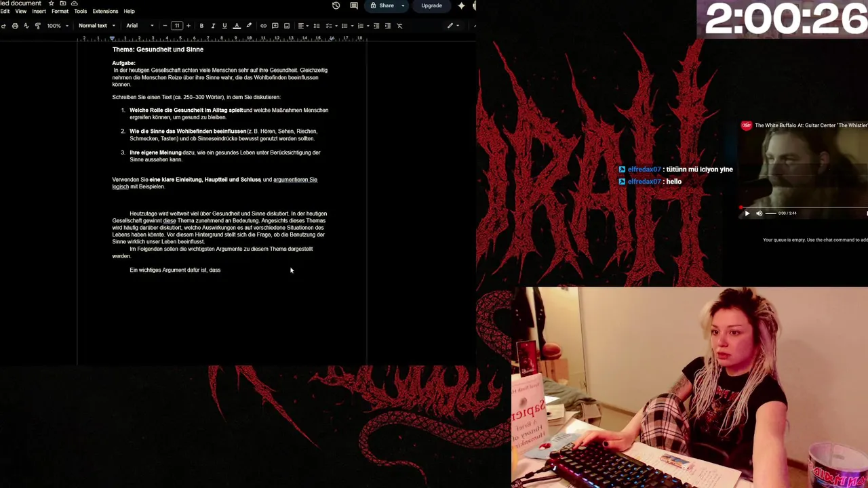The width and height of the screenshot is (868, 488).
Task: Open the Extensions menu
Action: pos(105,12)
